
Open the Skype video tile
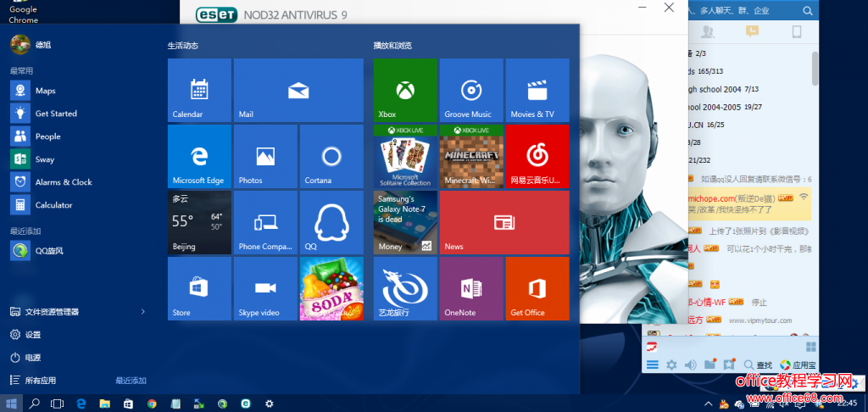pyautogui.click(x=265, y=288)
